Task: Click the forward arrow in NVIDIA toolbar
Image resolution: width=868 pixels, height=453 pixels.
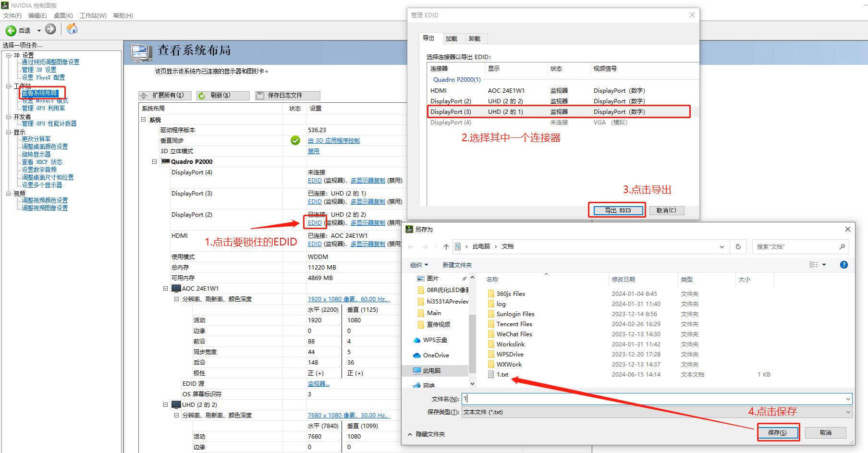Action: pos(50,29)
